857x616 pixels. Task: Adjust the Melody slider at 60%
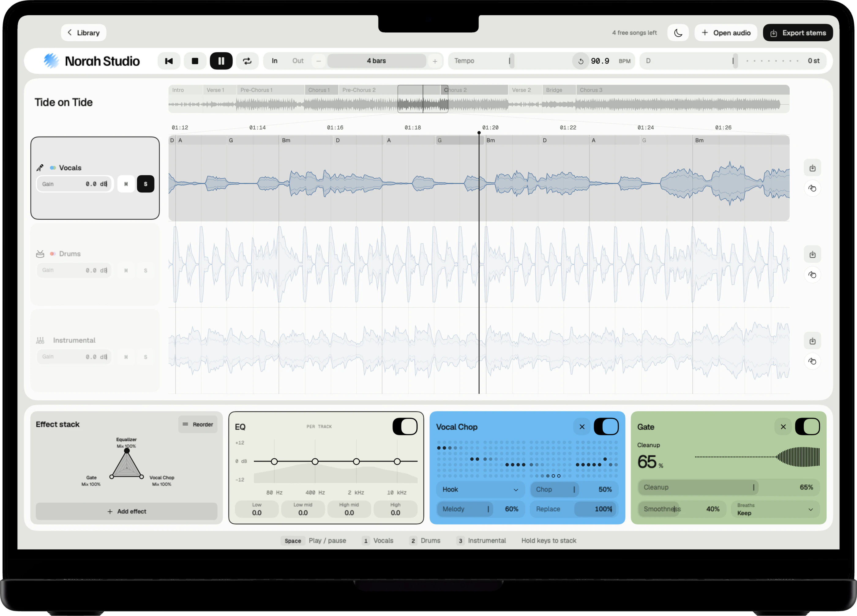[x=480, y=509]
